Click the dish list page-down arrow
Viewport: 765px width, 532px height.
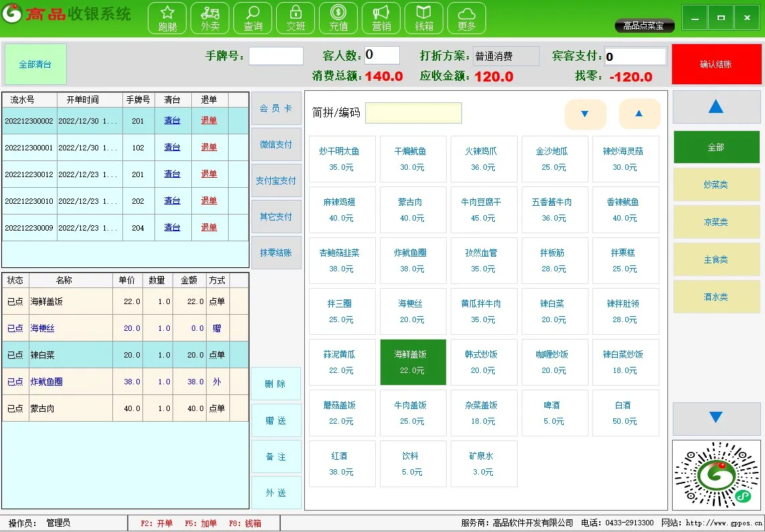[585, 114]
